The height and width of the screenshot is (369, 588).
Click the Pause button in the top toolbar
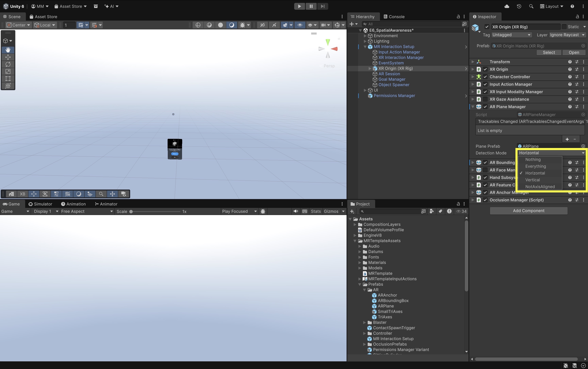point(311,6)
